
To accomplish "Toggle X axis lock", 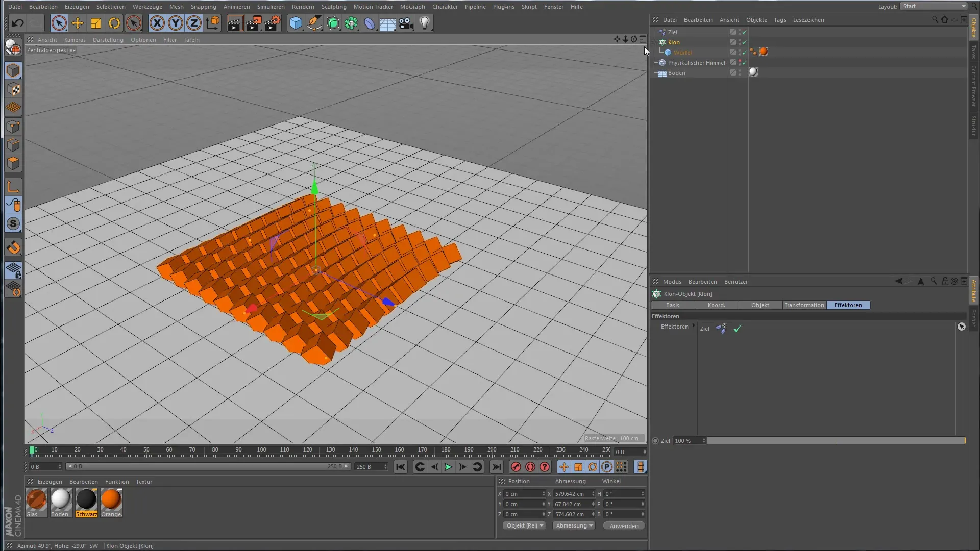I will 157,23.
